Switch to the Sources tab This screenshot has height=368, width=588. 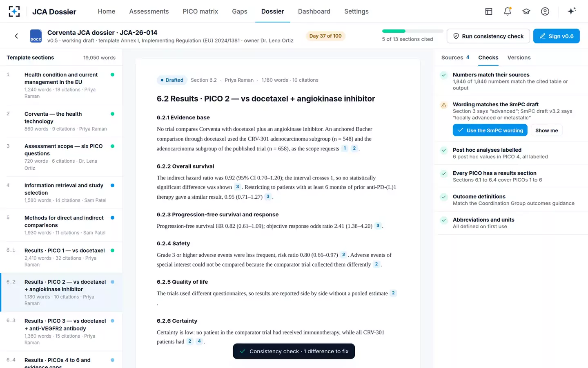coord(455,58)
